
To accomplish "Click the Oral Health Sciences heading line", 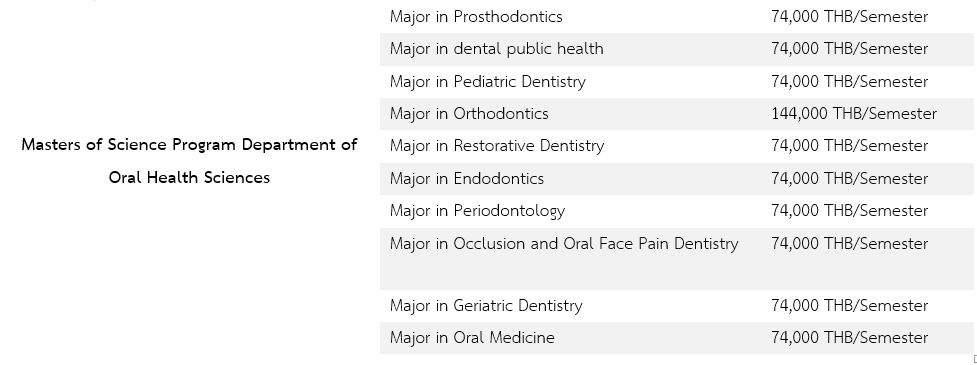I will 189,178.
